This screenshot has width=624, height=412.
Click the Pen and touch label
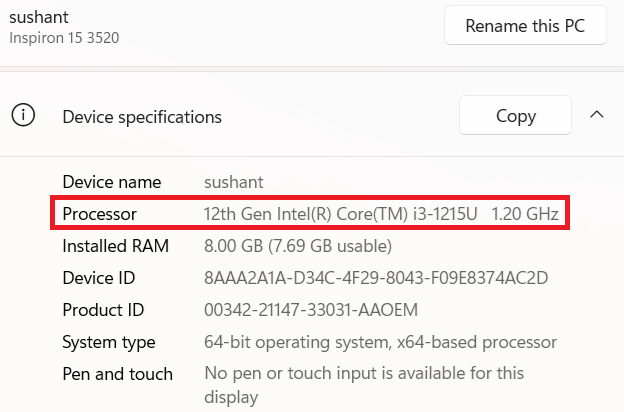[117, 374]
